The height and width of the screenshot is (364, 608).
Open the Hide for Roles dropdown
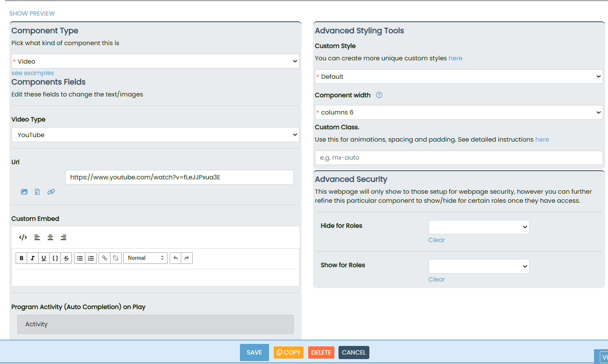[479, 227]
